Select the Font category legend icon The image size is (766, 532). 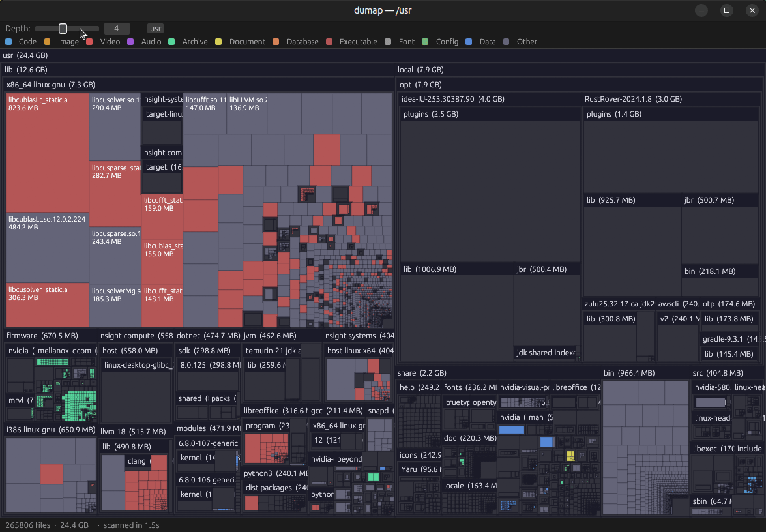[387, 42]
